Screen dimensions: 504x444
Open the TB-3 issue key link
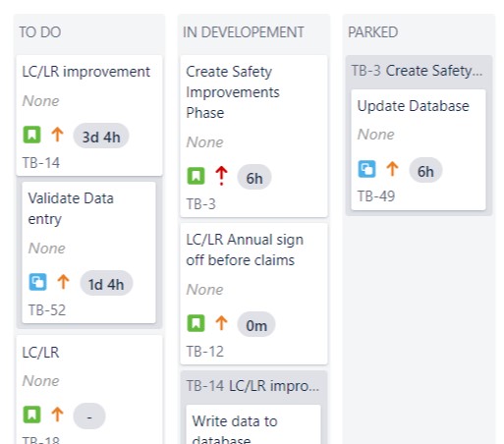point(200,204)
